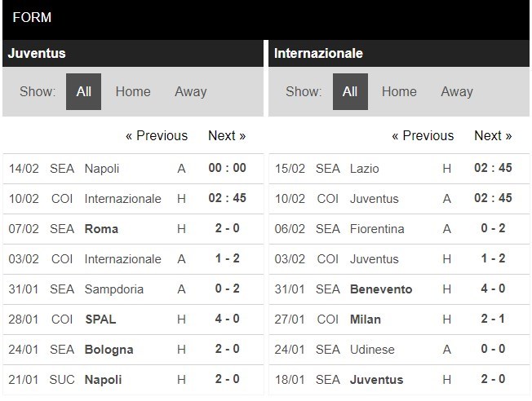The height and width of the screenshot is (401, 532).
Task: Open Udinese 0 - 0 match score
Action: pyautogui.click(x=493, y=350)
